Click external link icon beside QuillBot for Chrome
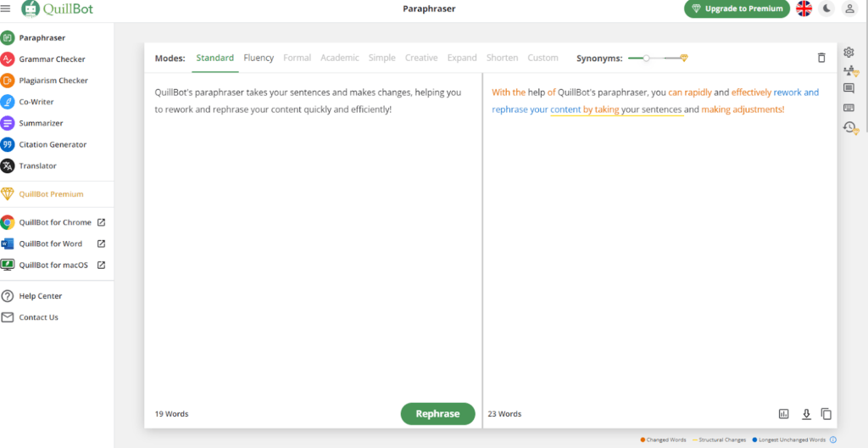 click(x=102, y=222)
